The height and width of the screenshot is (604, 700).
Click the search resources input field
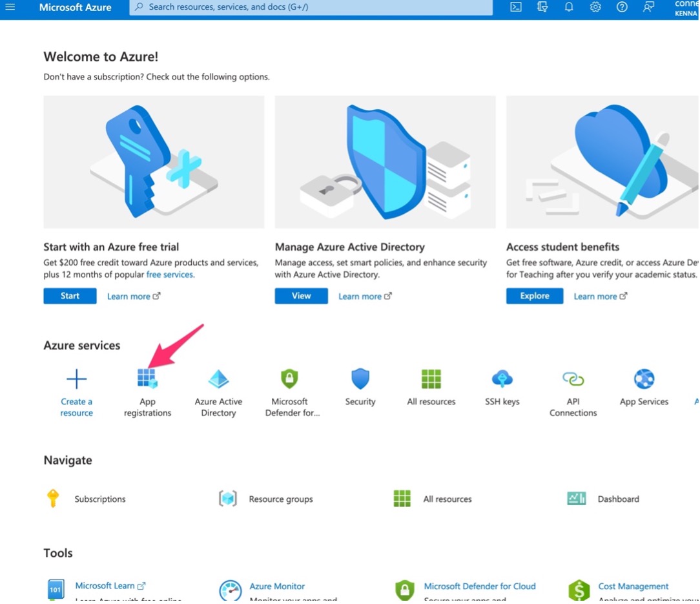click(x=311, y=7)
